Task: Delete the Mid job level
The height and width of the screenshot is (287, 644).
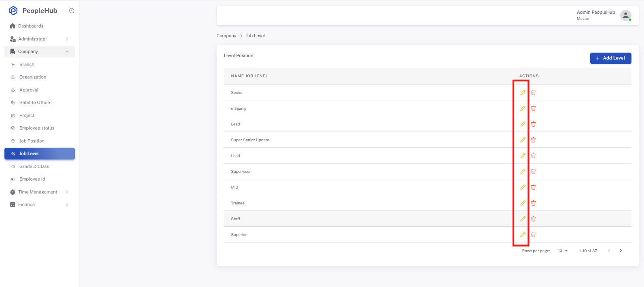Action: point(533,187)
